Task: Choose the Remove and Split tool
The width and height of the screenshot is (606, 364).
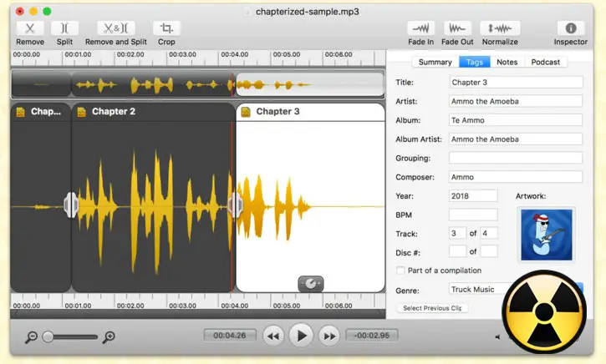Action: click(x=116, y=28)
